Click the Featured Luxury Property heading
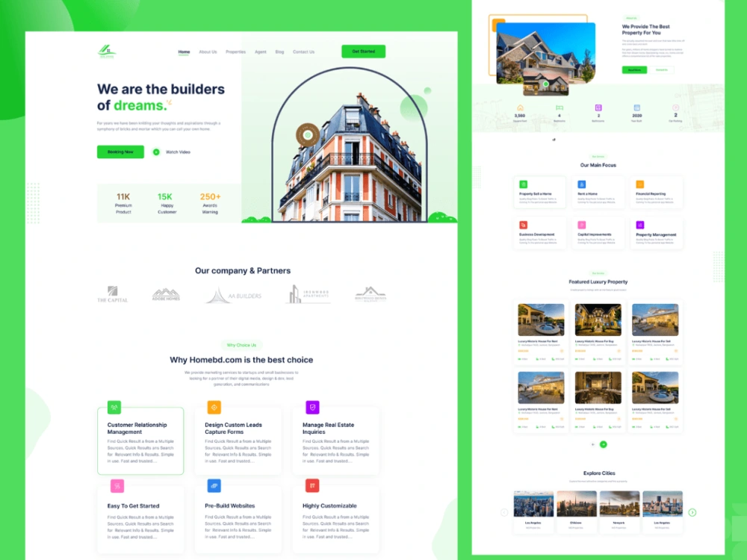The image size is (747, 560). click(x=598, y=282)
